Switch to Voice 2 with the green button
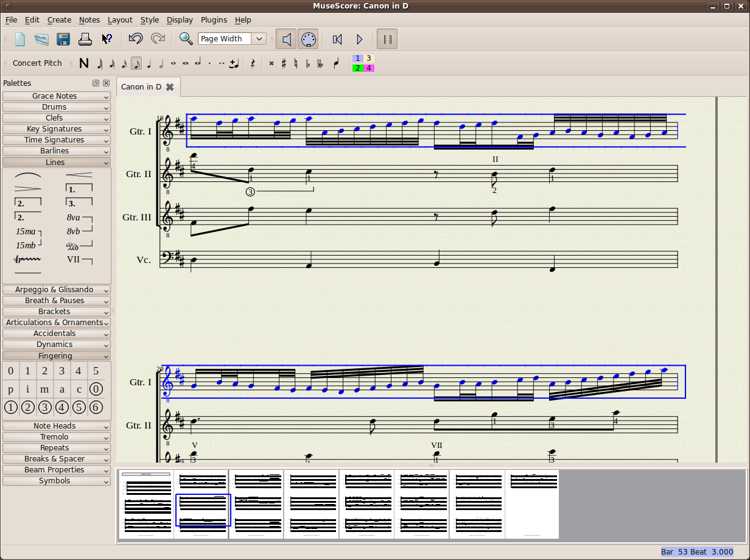The width and height of the screenshot is (750, 560). (357, 68)
